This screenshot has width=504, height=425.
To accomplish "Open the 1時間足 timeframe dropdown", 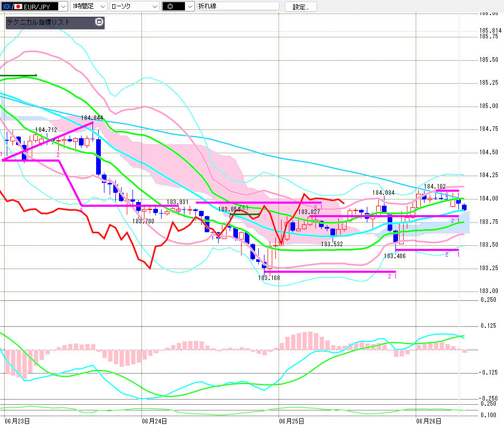I will tap(102, 6).
